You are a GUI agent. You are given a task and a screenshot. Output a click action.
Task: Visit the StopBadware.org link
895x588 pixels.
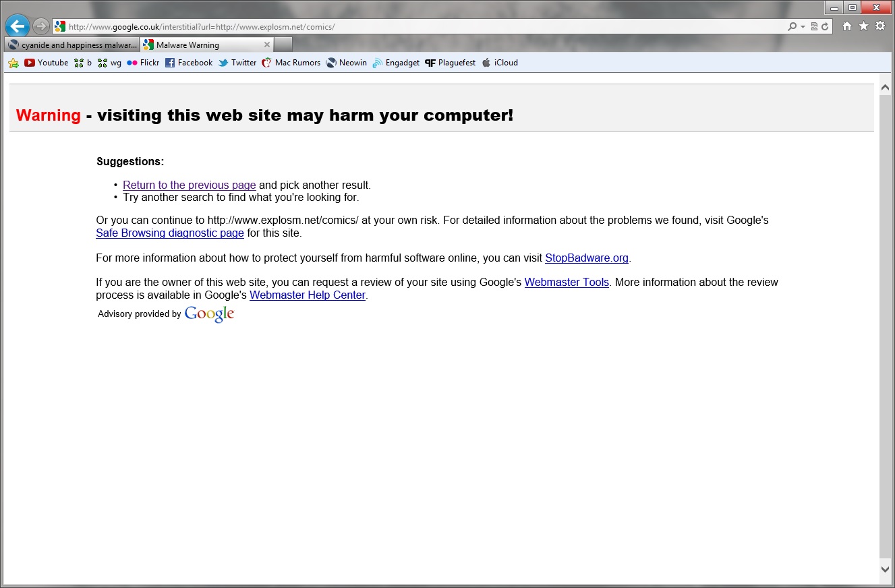tap(587, 258)
